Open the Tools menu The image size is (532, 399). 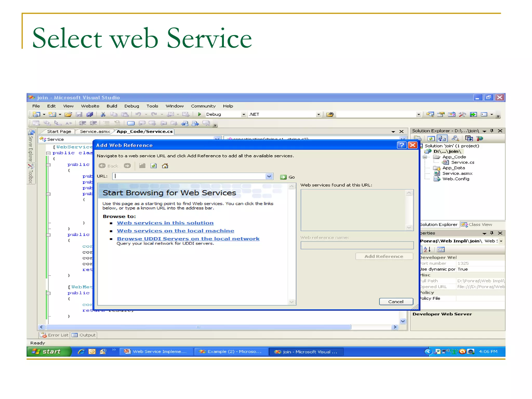152,106
